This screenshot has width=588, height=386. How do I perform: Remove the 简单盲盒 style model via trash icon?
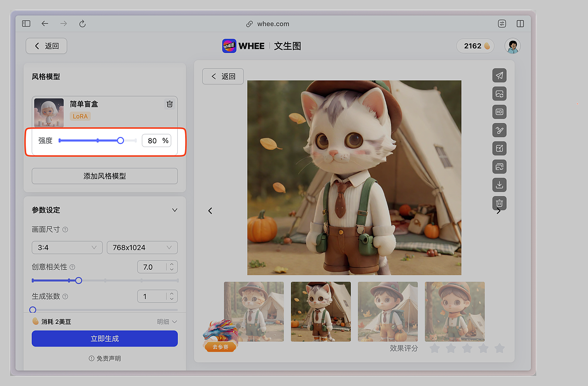[x=170, y=104]
